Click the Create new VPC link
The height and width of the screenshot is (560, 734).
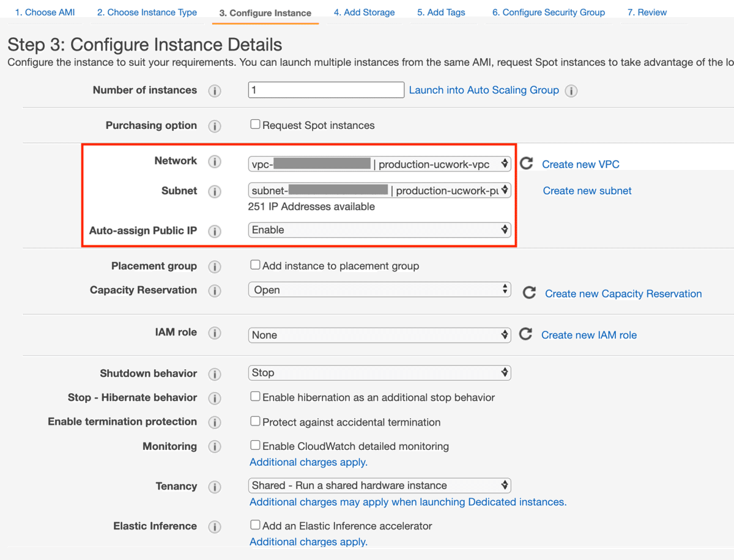[x=580, y=164]
